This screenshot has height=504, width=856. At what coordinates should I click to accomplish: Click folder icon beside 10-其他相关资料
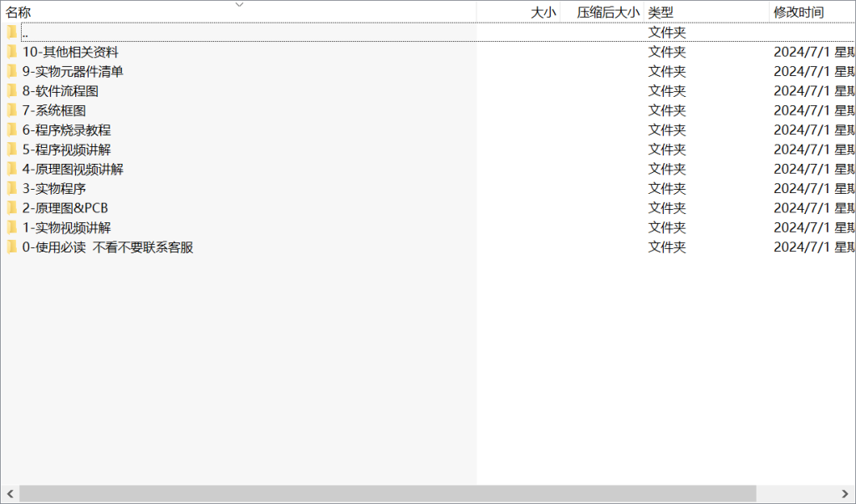12,52
